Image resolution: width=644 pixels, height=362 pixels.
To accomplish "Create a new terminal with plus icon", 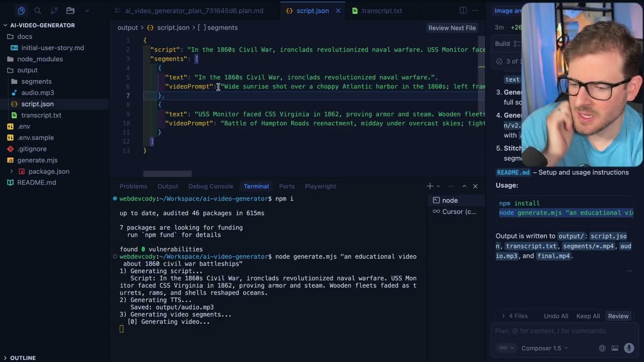I will [x=430, y=186].
